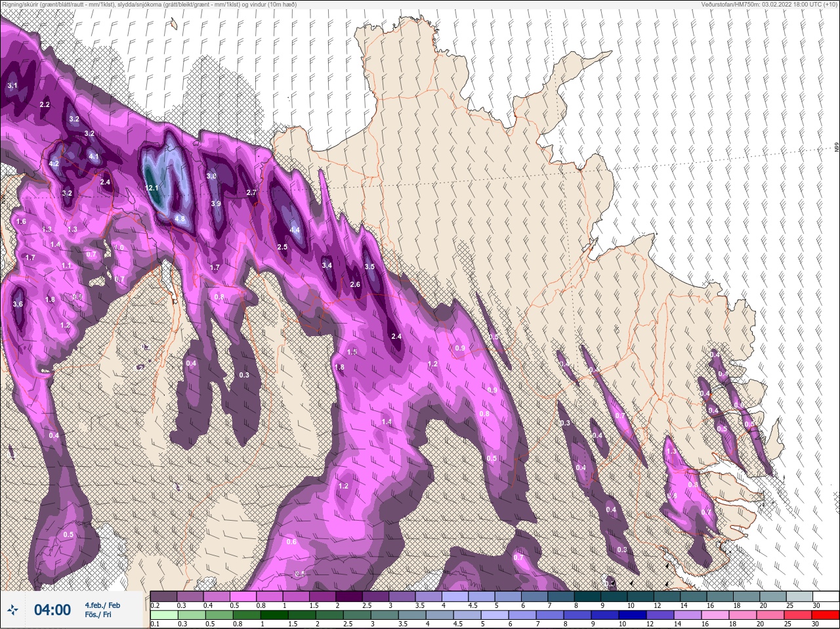The width and height of the screenshot is (840, 629).
Task: Click the 3.9 precipitation value on the map
Action: point(216,204)
